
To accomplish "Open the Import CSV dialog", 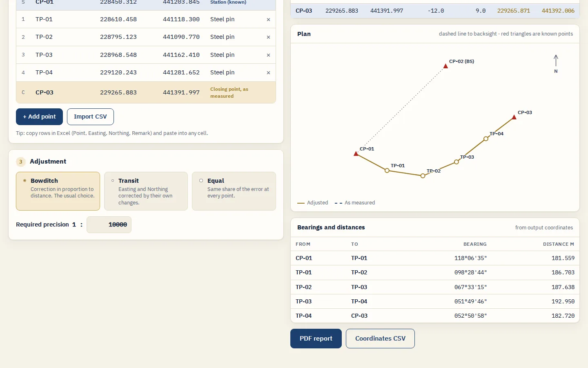I will (90, 117).
